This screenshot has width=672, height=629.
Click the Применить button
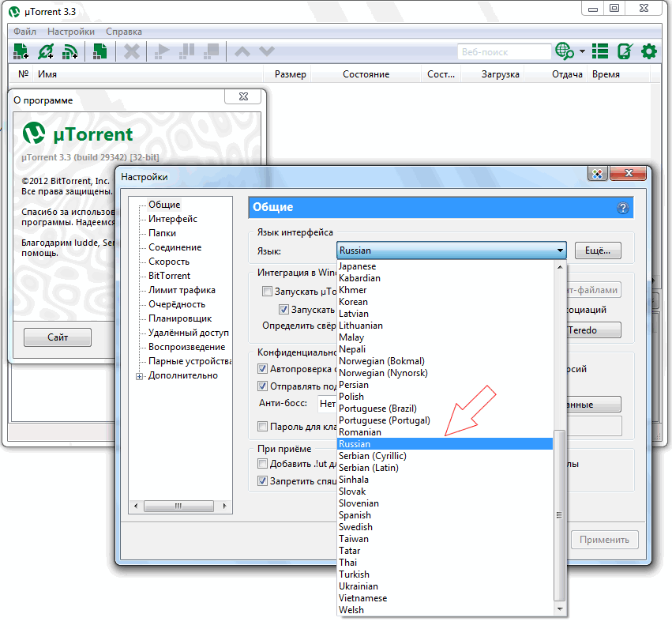604,540
